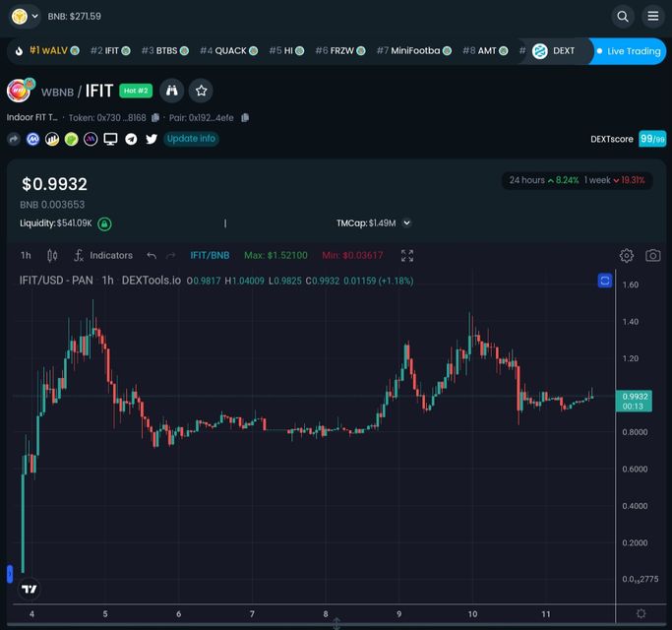Click the blue chart layout icon
This screenshot has height=630, width=672.
click(605, 281)
